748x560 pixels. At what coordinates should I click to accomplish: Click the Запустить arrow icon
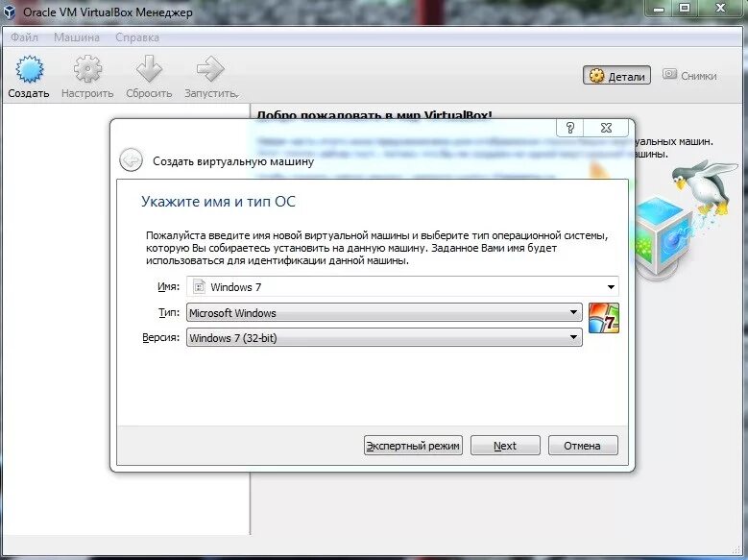coord(210,70)
